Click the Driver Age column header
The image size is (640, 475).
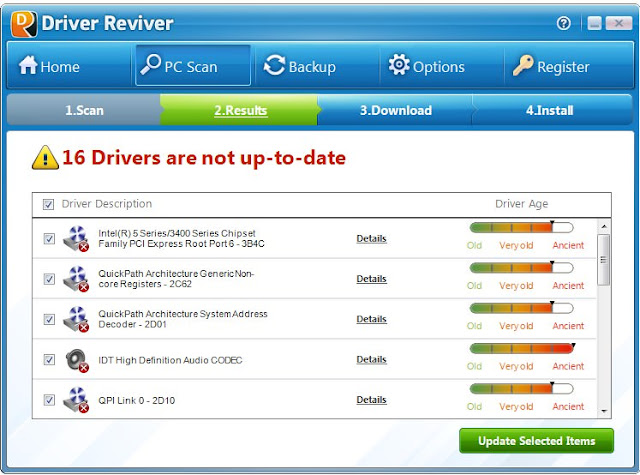pyautogui.click(x=521, y=204)
